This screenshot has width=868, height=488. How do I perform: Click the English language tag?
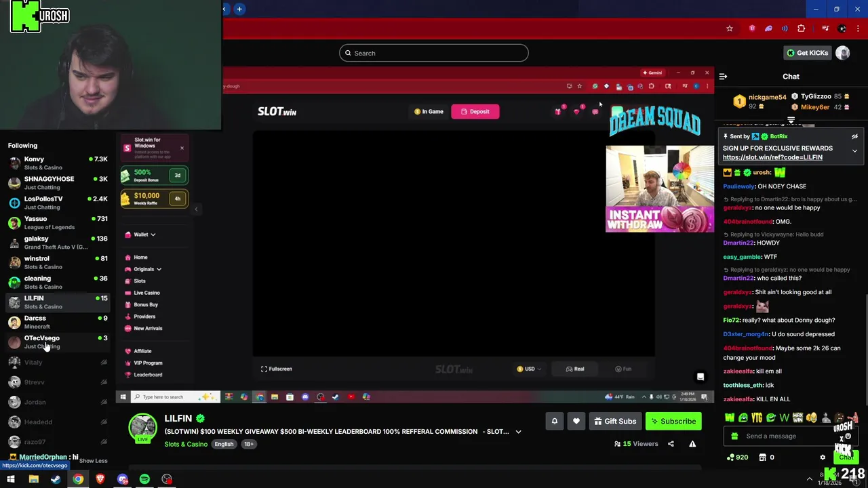[224, 444]
